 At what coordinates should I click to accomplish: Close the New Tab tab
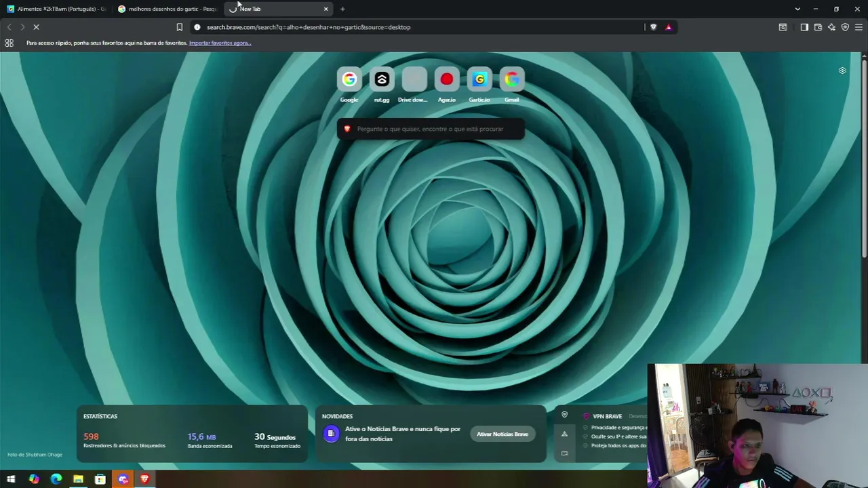pyautogui.click(x=326, y=9)
